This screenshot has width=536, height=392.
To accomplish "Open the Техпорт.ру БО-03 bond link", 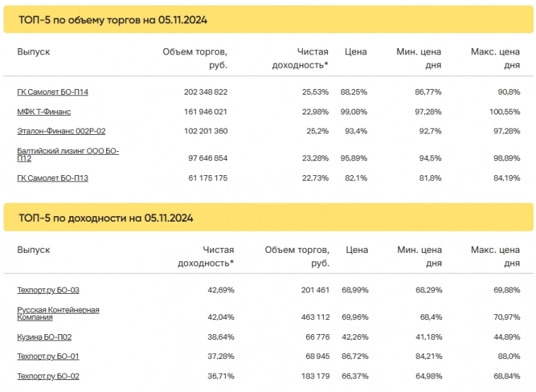I will point(48,290).
